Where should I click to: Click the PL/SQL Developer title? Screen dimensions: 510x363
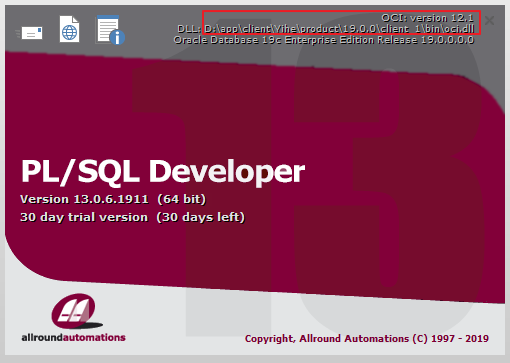tap(163, 172)
